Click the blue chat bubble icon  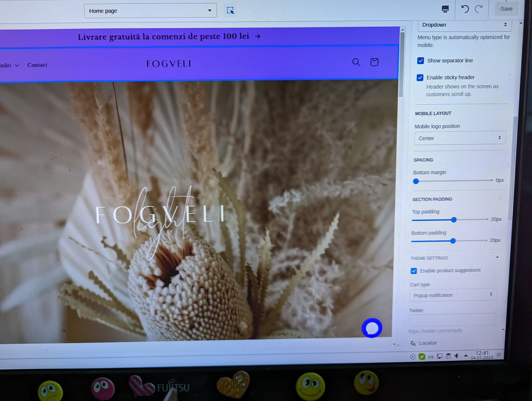[372, 328]
